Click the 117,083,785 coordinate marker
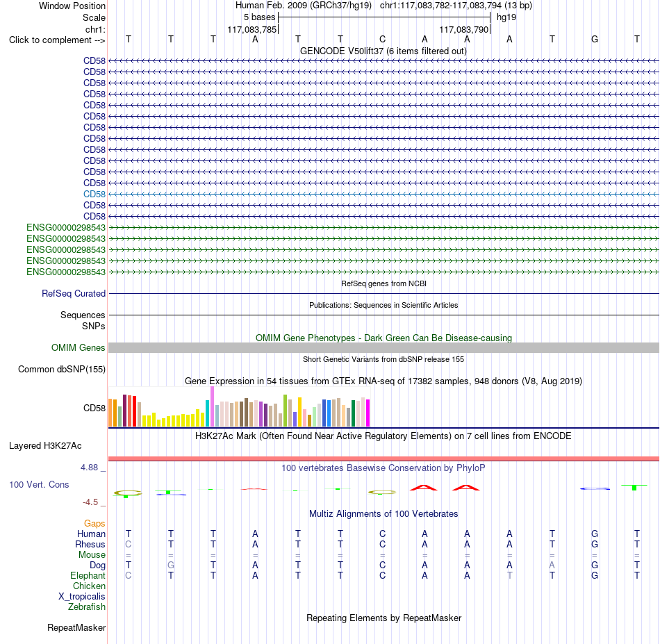This screenshot has width=660, height=644. [x=251, y=29]
